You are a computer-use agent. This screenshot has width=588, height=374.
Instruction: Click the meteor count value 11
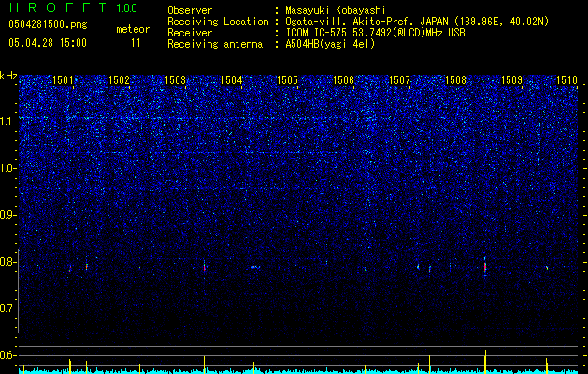pyautogui.click(x=136, y=43)
